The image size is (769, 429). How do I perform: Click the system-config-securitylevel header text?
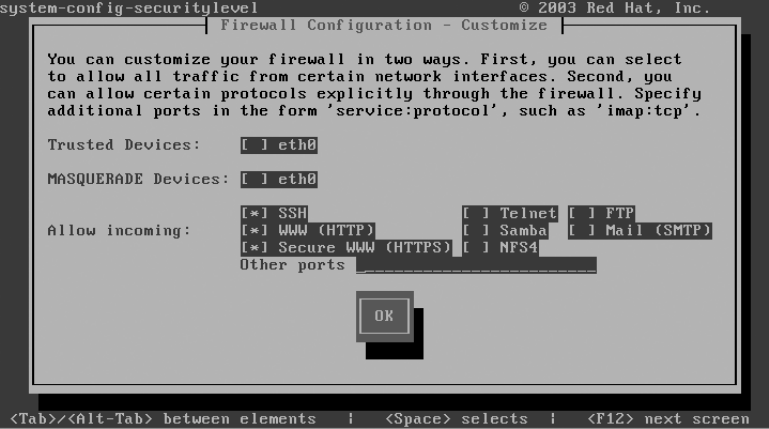click(129, 8)
